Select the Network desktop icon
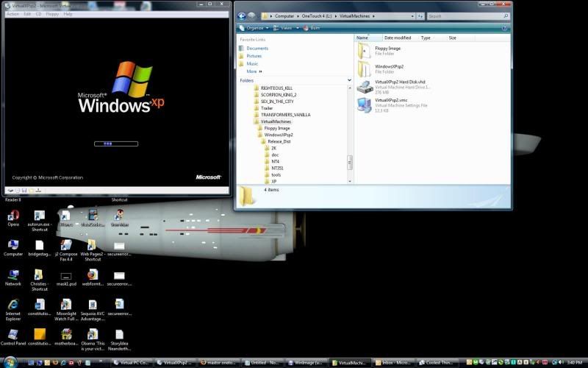This screenshot has height=368, width=588. pyautogui.click(x=13, y=278)
